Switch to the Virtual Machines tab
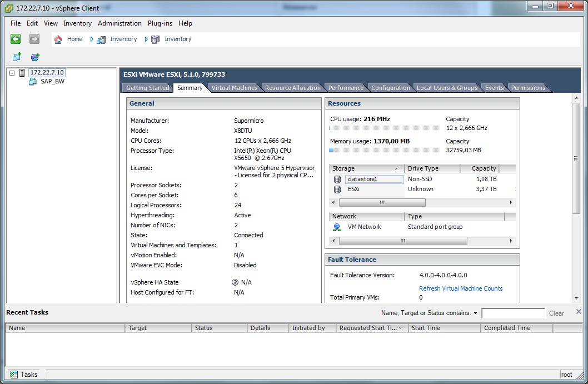The width and height of the screenshot is (588, 384). (235, 88)
